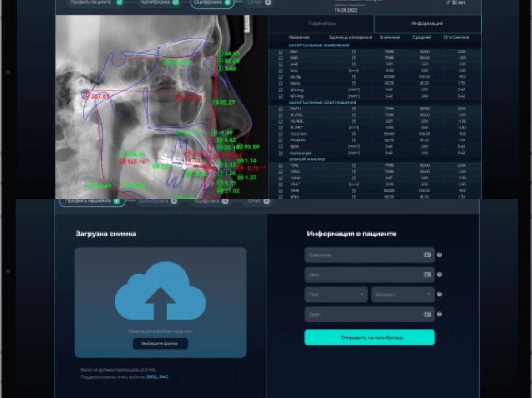Open the Возраст dropdown
The image size is (532, 398).
click(402, 294)
